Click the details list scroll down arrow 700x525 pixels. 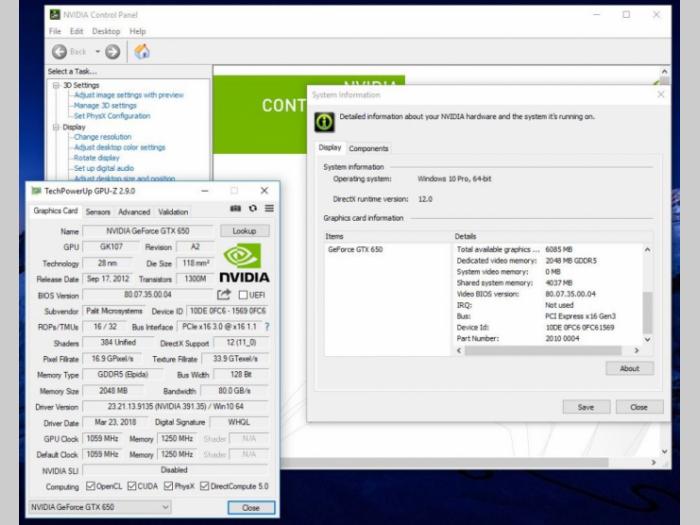tap(647, 340)
